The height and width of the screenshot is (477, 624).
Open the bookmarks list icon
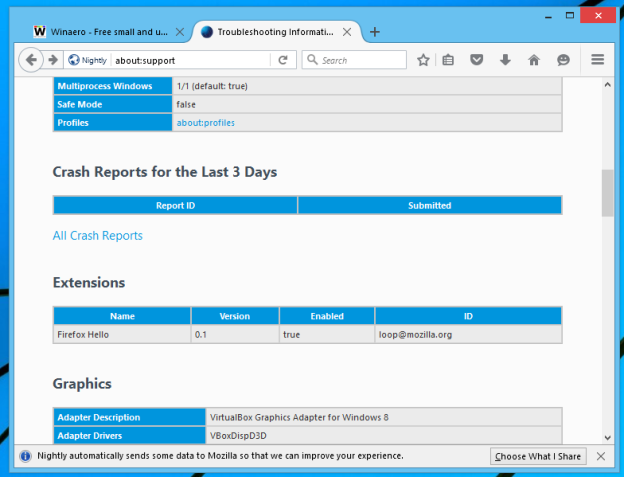[x=449, y=60]
